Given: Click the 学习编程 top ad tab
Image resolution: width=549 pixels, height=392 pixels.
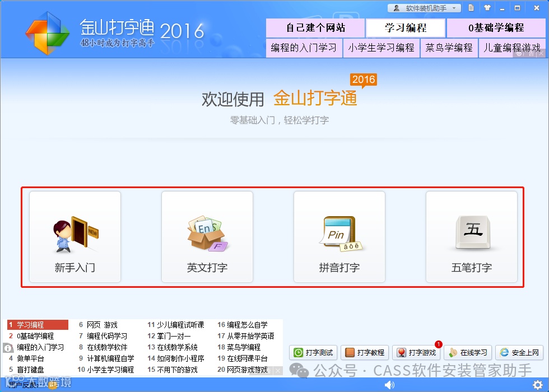Looking at the screenshot, I should coord(406,27).
